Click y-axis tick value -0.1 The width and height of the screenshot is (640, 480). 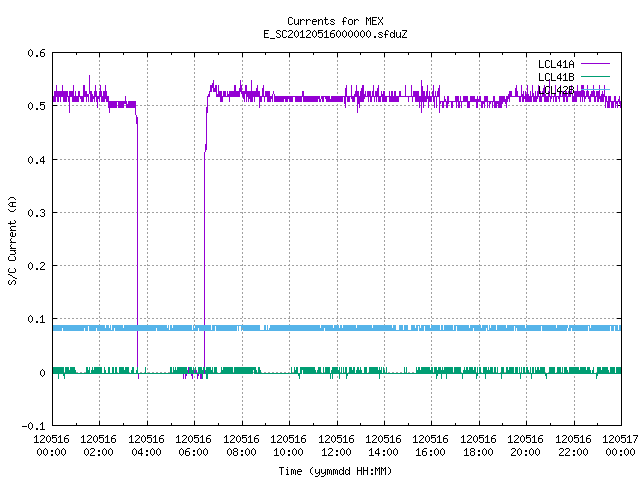(33, 426)
